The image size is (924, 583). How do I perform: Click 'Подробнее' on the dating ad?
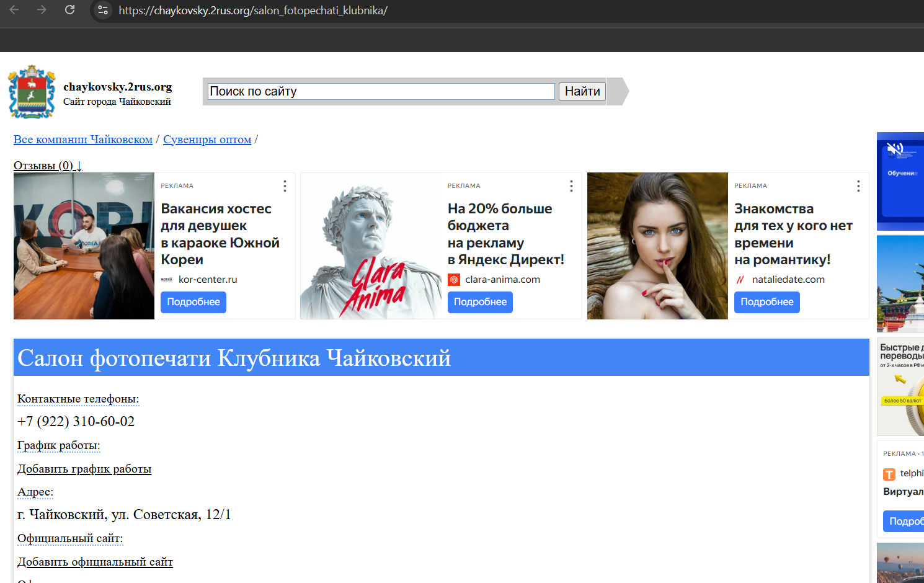766,302
